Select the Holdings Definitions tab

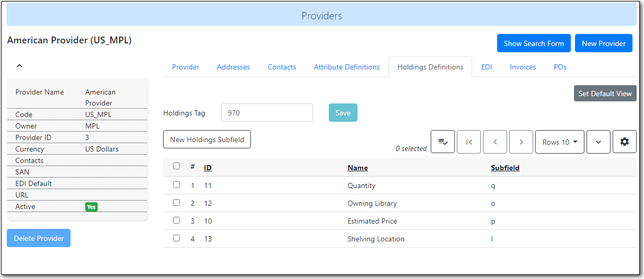[x=430, y=67]
